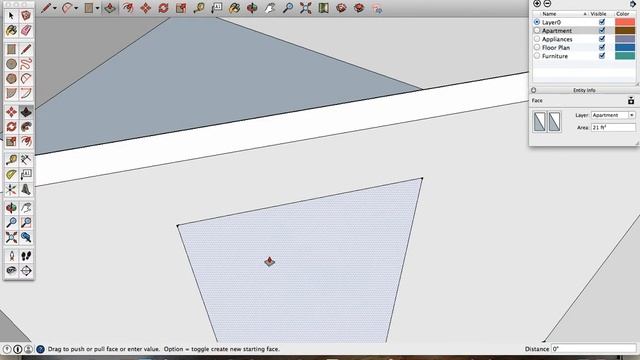Click Zoom Extents in left palette
This screenshot has width=640, height=360.
[x=11, y=237]
